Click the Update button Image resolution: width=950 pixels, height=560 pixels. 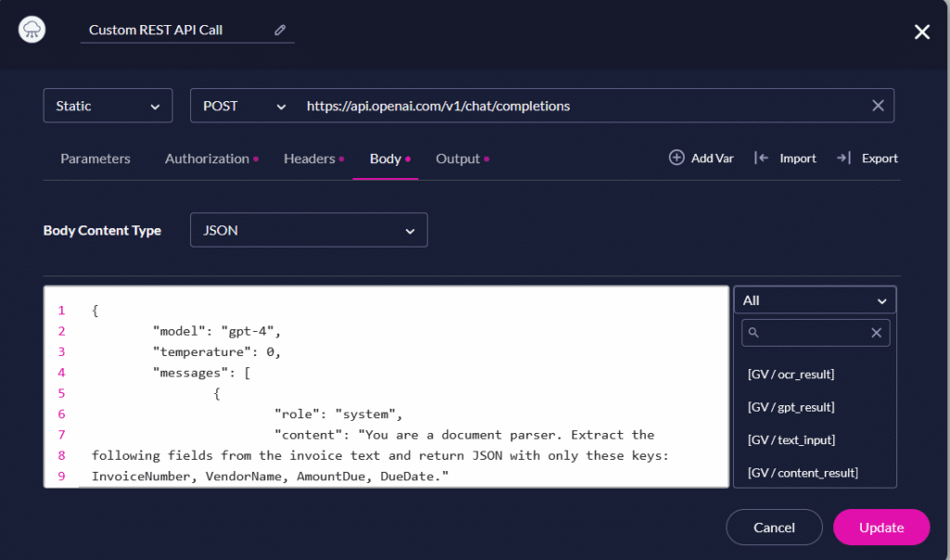(880, 527)
